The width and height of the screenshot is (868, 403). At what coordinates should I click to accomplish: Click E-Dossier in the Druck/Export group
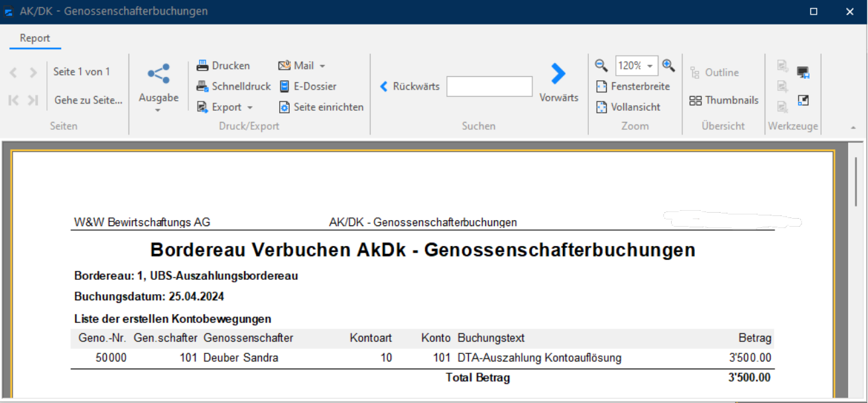[x=308, y=86]
